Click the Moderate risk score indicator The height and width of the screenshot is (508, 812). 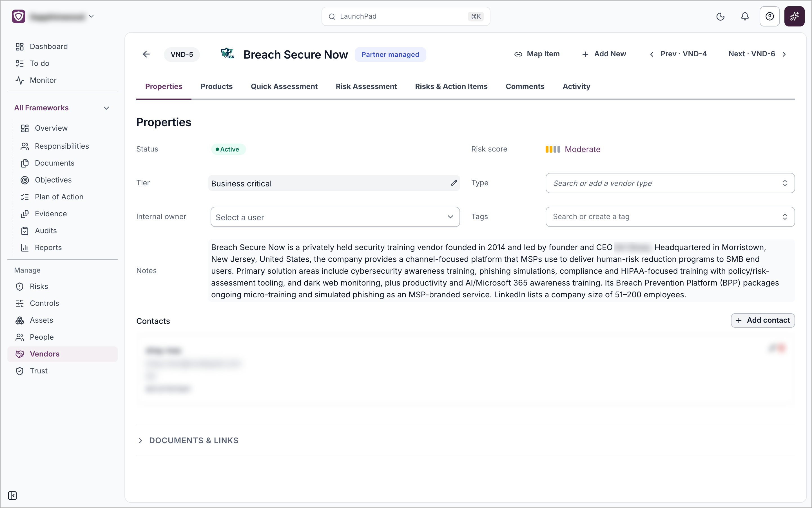point(573,149)
